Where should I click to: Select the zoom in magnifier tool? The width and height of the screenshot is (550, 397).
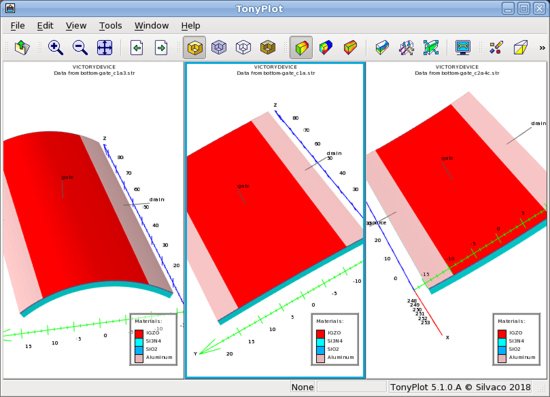click(55, 47)
